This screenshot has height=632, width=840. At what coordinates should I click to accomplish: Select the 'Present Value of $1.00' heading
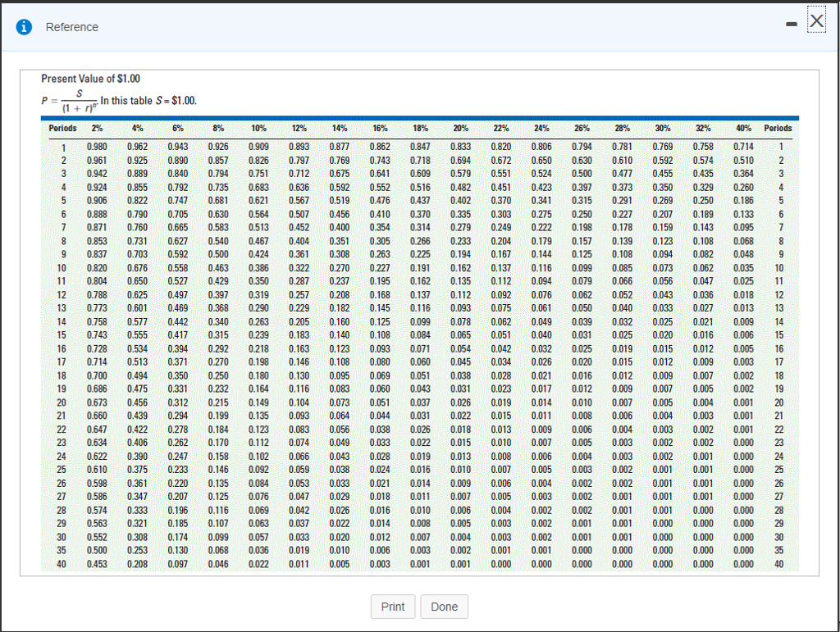coord(90,79)
